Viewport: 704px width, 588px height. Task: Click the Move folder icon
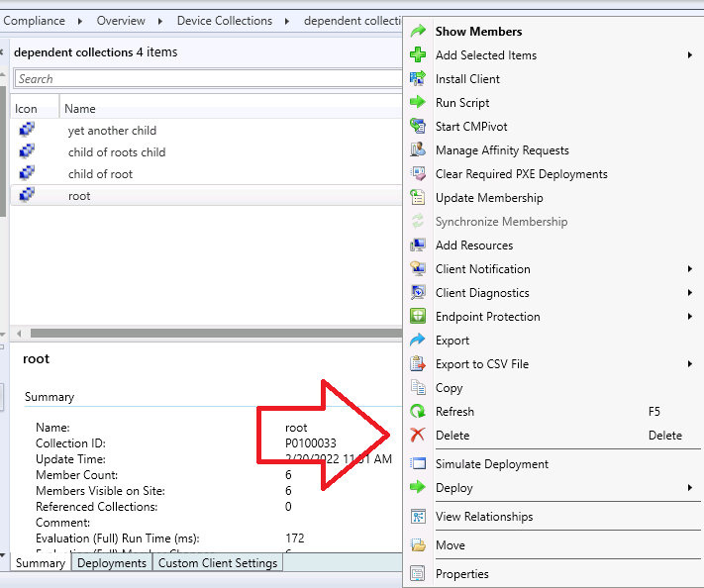[x=418, y=545]
